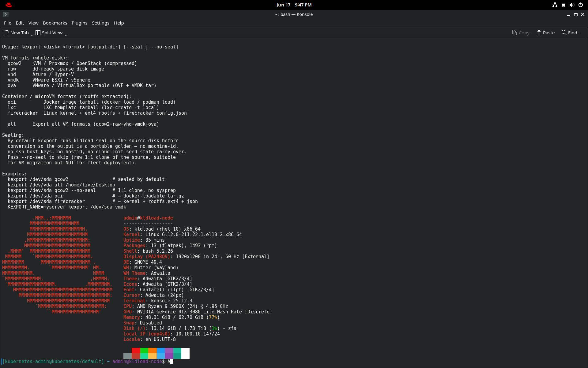Click the 'Kernel: Linux 6.12.0' line
This screenshot has width=588, height=368.
(x=183, y=235)
